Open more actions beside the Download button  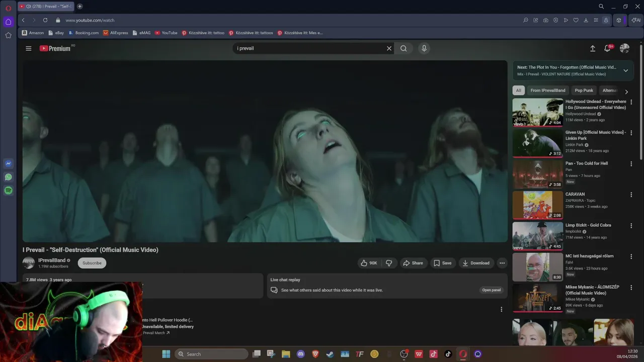pos(502,263)
